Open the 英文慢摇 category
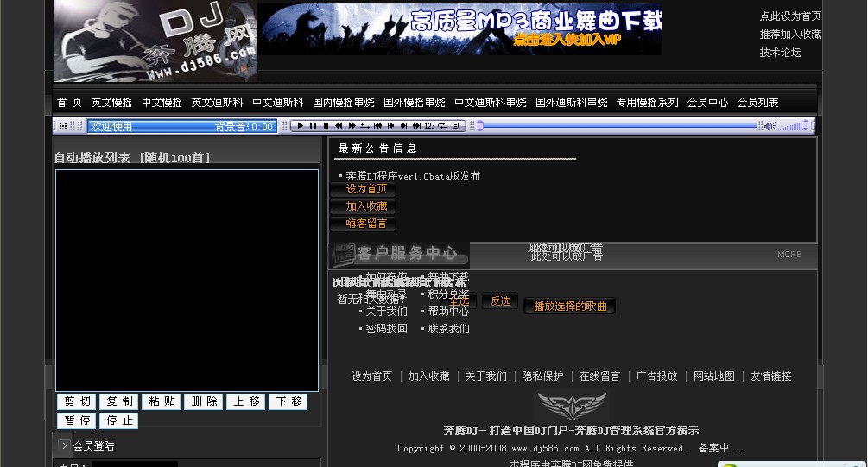The height and width of the screenshot is (467, 868). click(x=111, y=103)
